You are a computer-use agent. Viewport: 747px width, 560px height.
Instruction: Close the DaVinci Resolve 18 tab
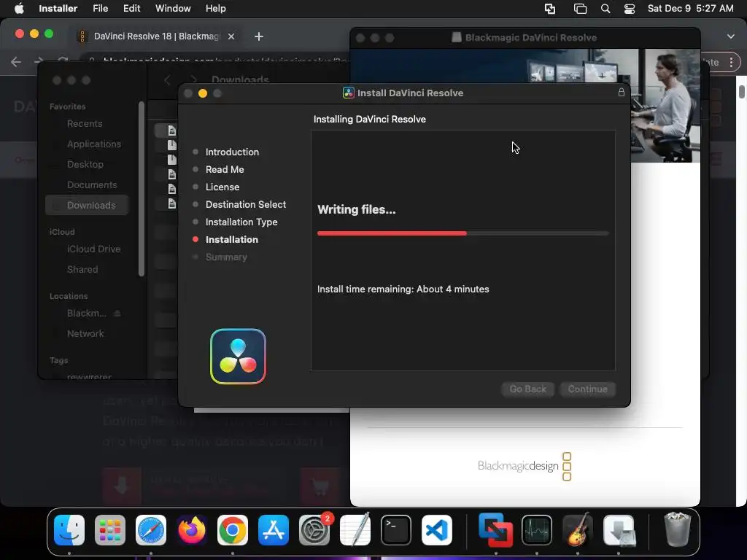click(231, 36)
